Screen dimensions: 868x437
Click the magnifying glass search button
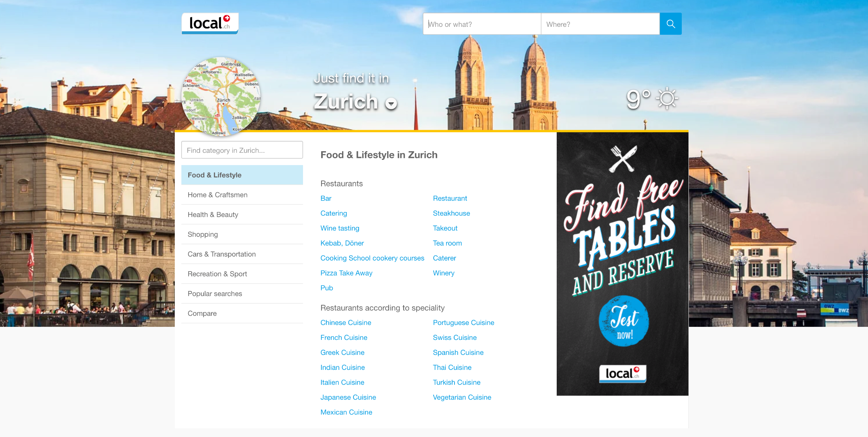[670, 24]
